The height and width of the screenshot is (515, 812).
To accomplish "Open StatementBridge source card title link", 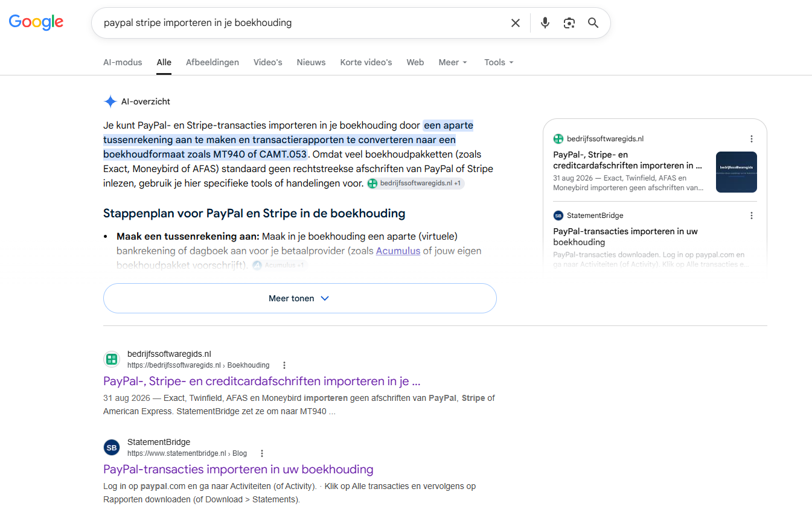I will click(x=625, y=237).
